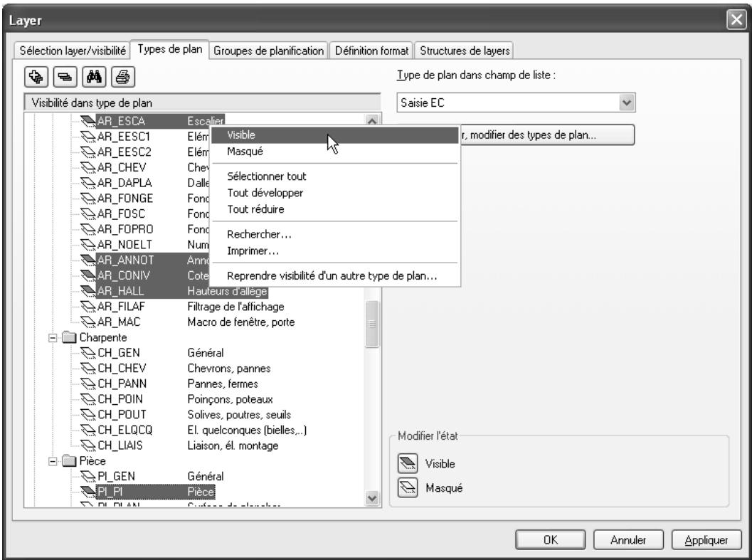Screen dimensions: 752x560
Task: Select the AR_FOSC layer row
Action: click(144, 213)
